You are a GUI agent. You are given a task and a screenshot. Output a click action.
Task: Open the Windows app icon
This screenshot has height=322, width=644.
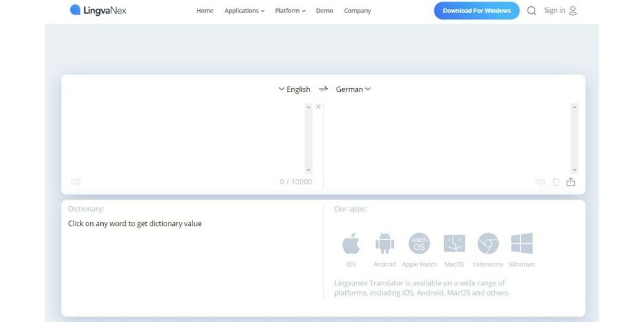[x=522, y=243]
